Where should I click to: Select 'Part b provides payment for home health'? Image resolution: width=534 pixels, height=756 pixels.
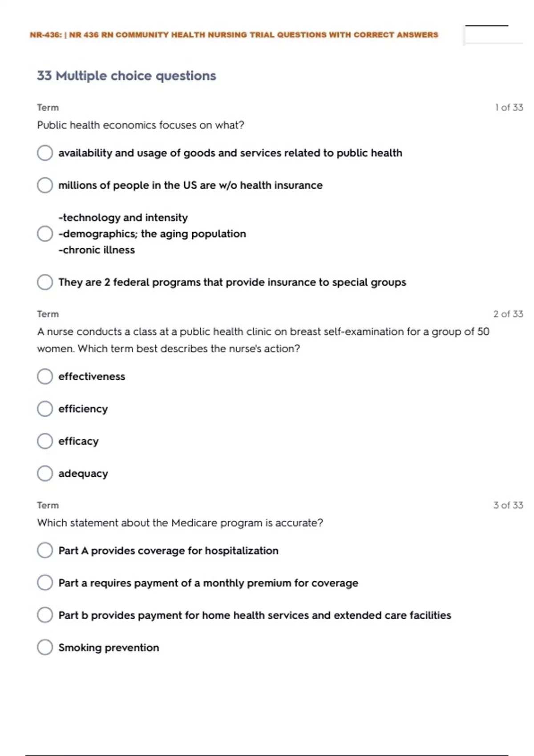[x=45, y=615]
